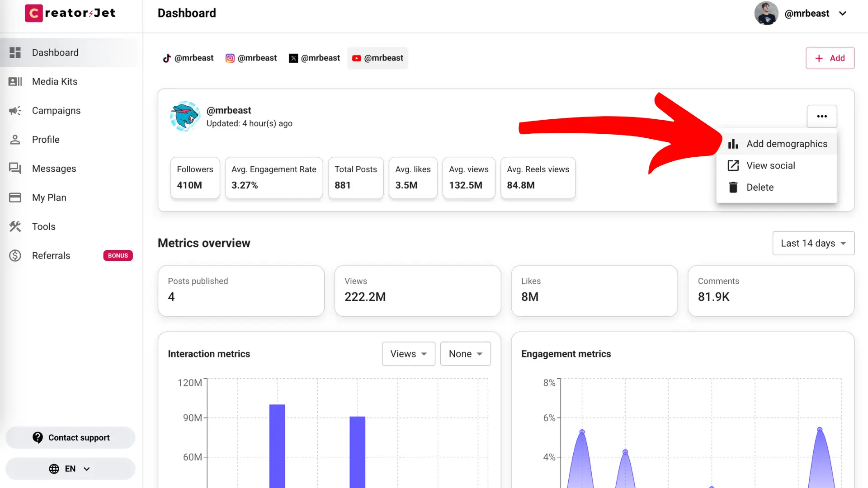Screen dimensions: 868x488
Task: Click the tallest bar in Interaction metrics
Action: 277,446
